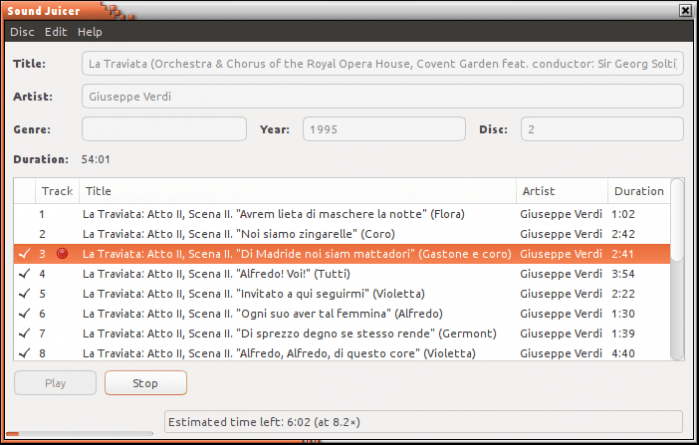Click the red recording indicator on track 3
Viewport: 699px width, 445px height.
point(62,254)
